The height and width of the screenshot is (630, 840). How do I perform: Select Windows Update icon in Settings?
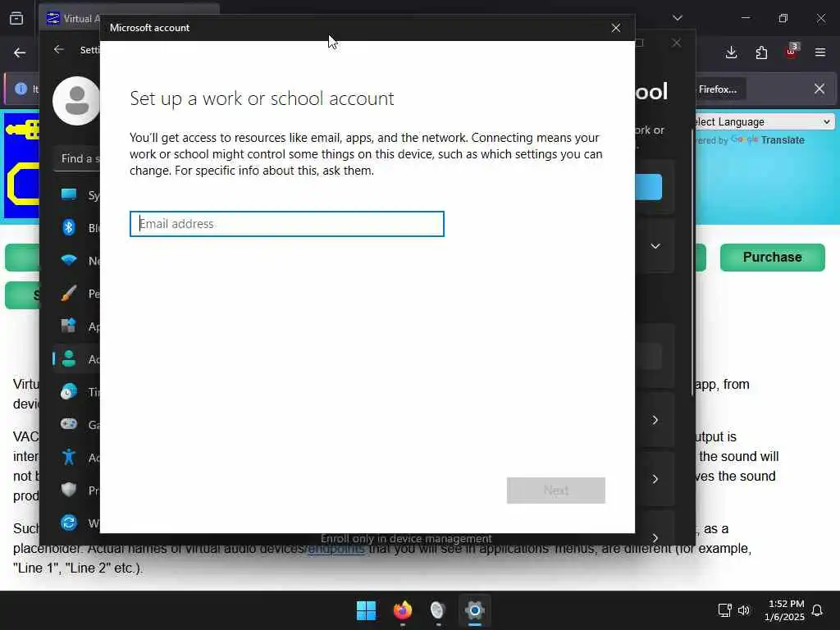[x=69, y=523]
